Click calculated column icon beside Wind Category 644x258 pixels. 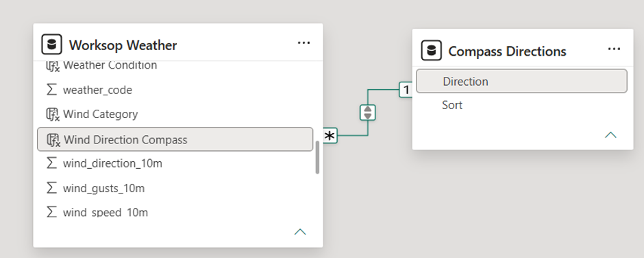pyautogui.click(x=53, y=115)
